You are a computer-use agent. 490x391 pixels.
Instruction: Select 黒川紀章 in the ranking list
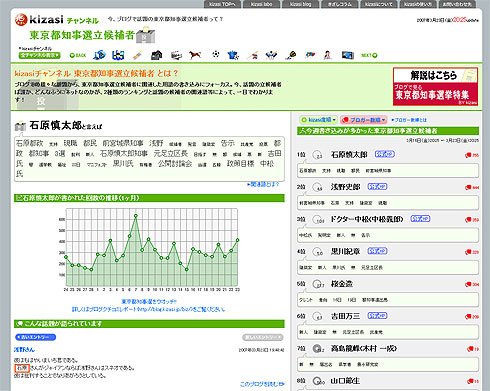(345, 252)
